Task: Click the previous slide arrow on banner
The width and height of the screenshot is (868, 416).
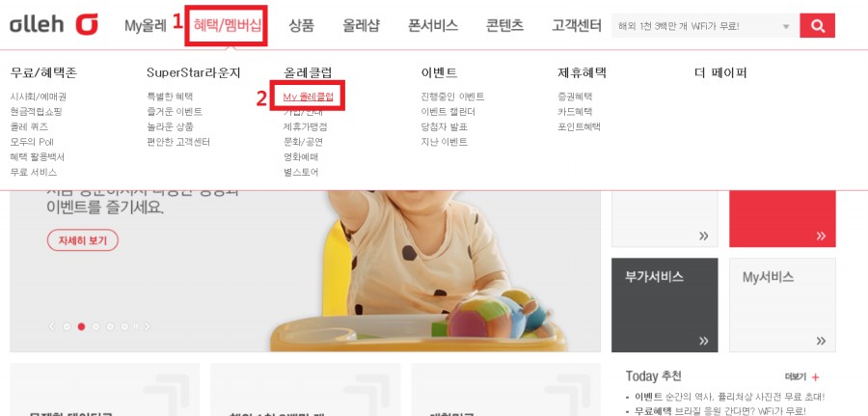Action: pyautogui.click(x=52, y=327)
